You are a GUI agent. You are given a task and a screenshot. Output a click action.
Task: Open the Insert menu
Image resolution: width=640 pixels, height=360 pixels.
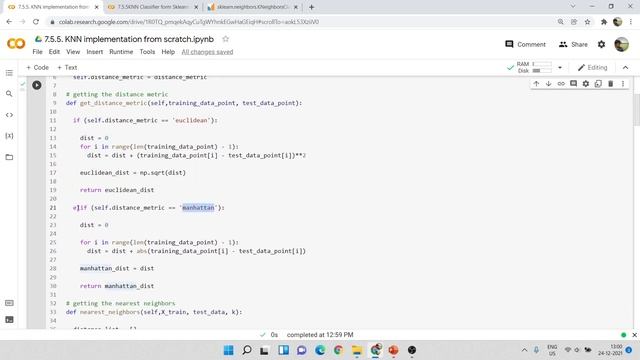[x=94, y=52]
